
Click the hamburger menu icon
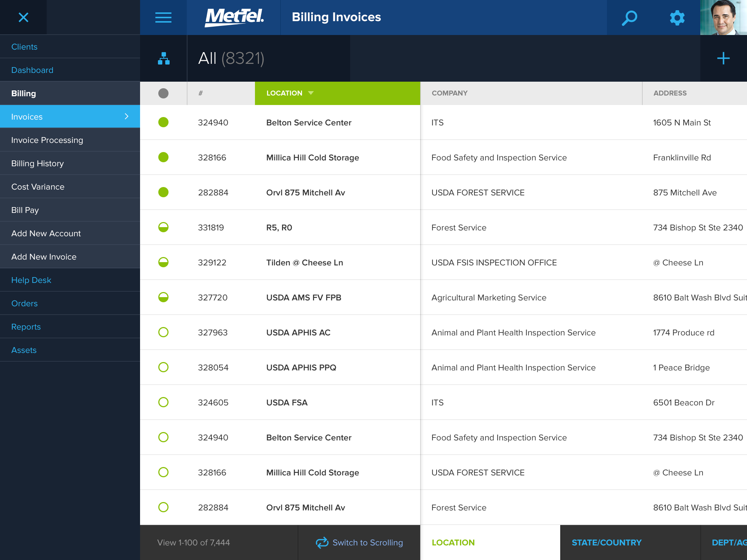click(163, 17)
